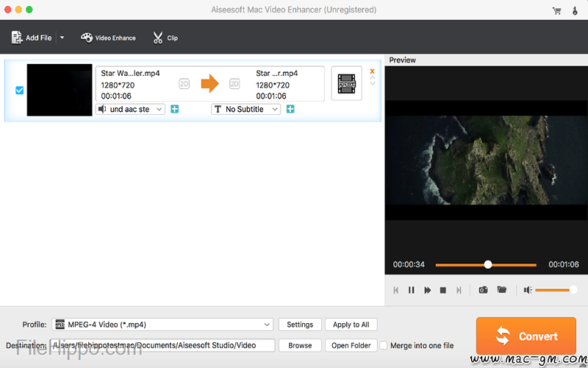
Task: Click the MPEG4 output format icon
Action: pyautogui.click(x=346, y=83)
